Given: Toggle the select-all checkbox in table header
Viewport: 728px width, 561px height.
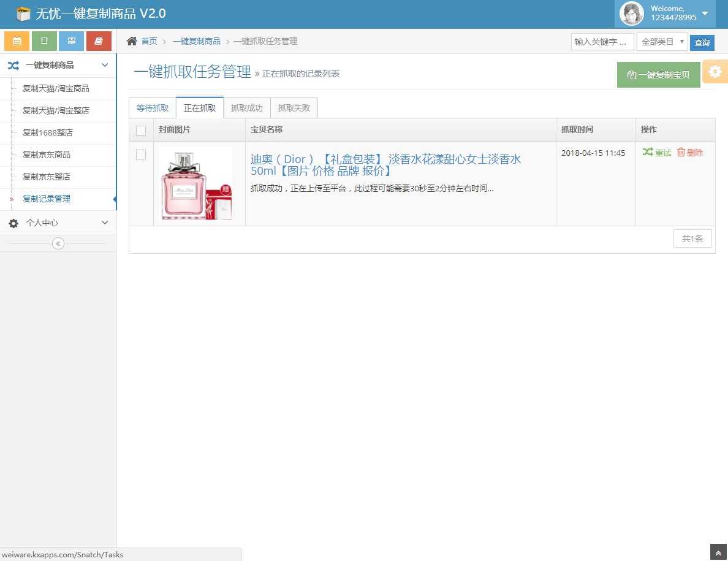Looking at the screenshot, I should click(x=141, y=131).
